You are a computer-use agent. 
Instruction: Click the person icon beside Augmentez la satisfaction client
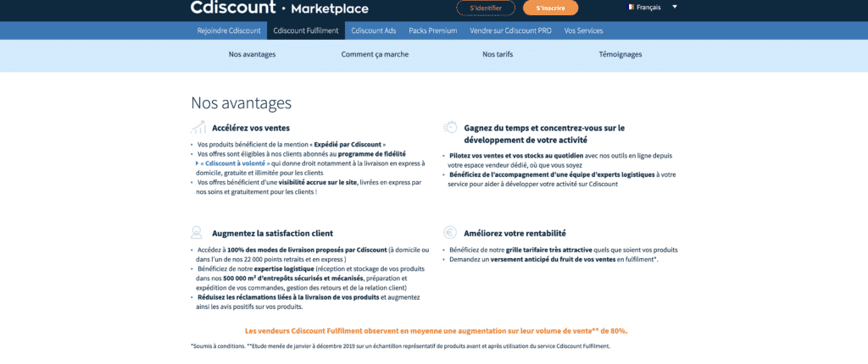tap(197, 232)
